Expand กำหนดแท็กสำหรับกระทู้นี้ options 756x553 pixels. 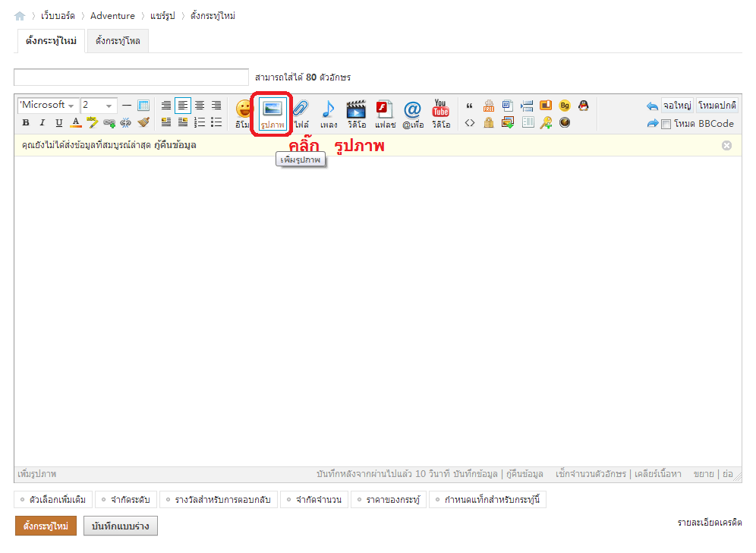(487, 500)
